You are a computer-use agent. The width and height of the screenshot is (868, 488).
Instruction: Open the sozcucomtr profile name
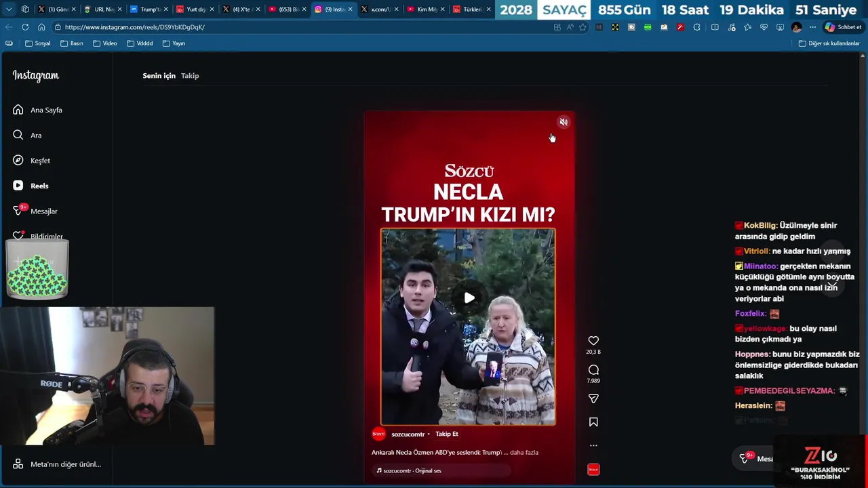pyautogui.click(x=408, y=434)
